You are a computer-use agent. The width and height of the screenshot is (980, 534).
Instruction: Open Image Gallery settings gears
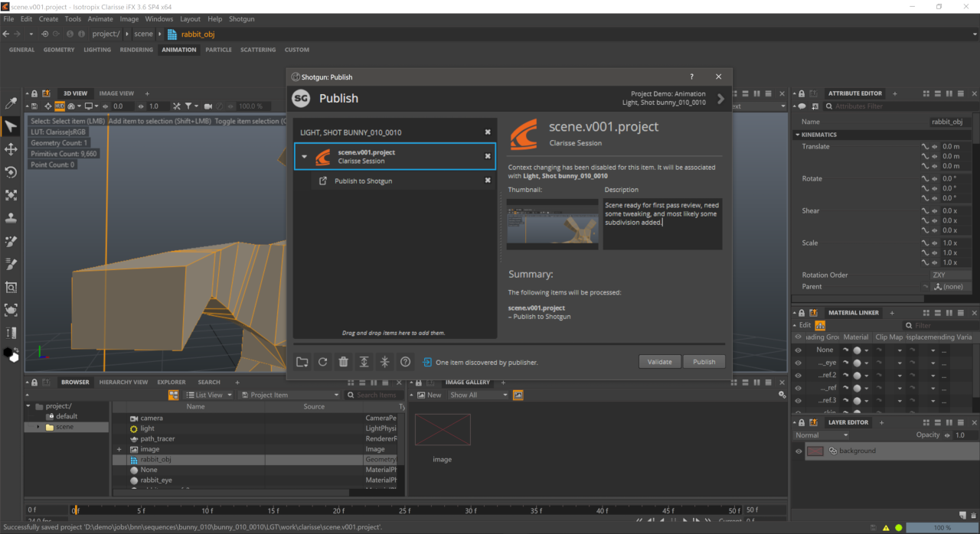point(782,395)
